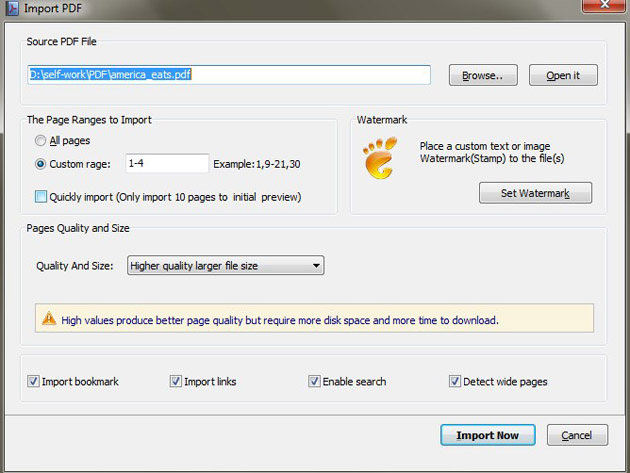
Task: Select the Custom rage radio button
Action: tap(40, 164)
